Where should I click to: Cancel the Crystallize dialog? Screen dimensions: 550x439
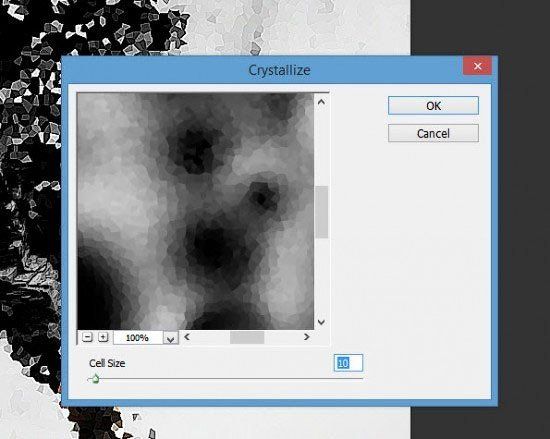433,133
